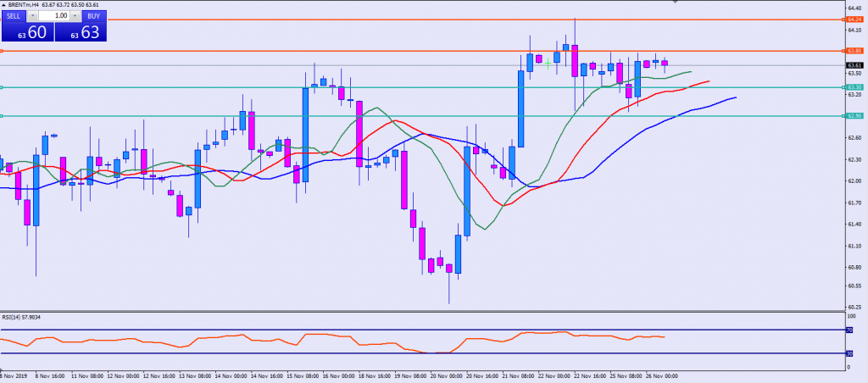
Task: Click the RSI 30 level label
Action: 849,353
